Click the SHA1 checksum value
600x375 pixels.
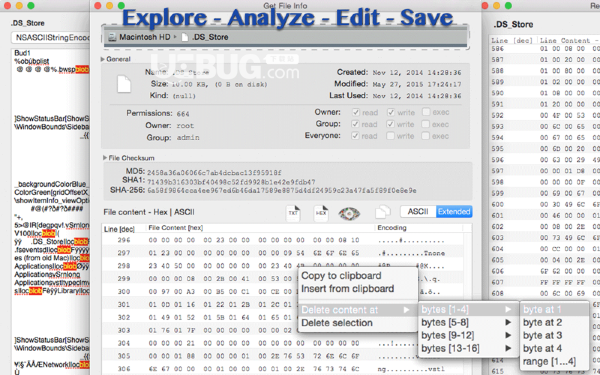(231, 182)
